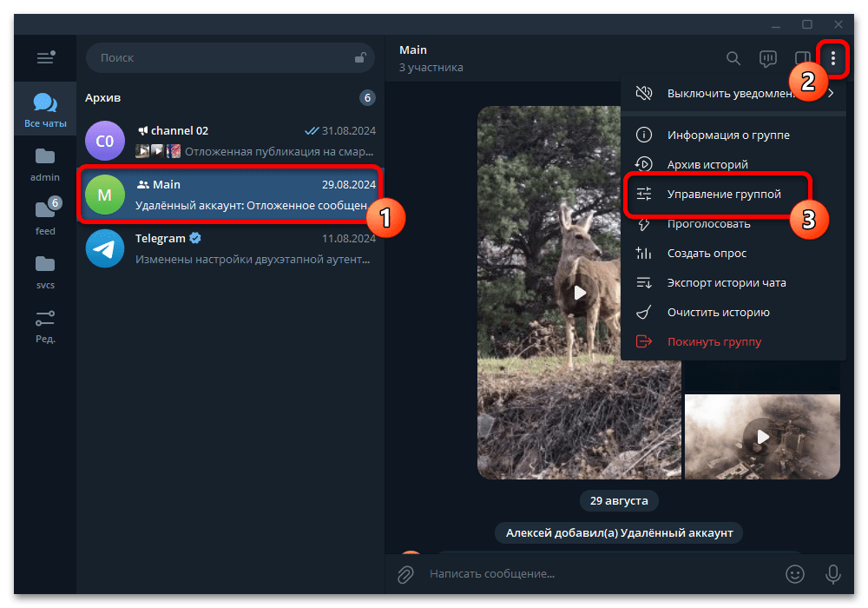Open the feed chat folder
This screenshot has height=608, width=868.
tap(45, 217)
